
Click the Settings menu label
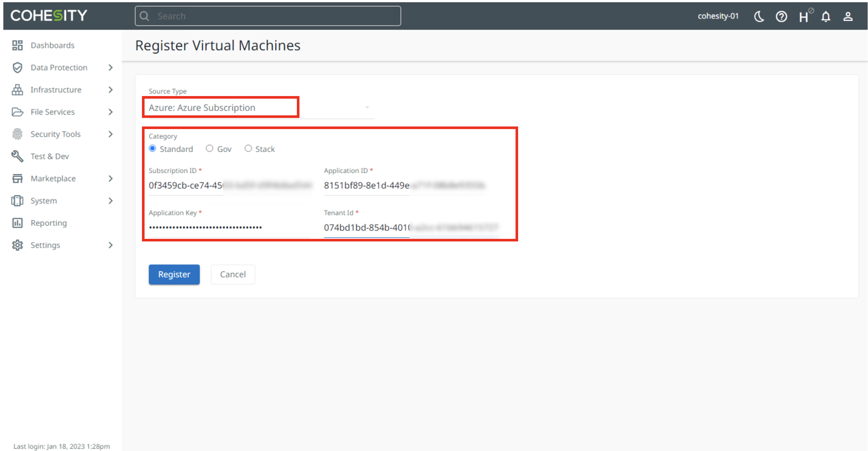click(x=45, y=245)
